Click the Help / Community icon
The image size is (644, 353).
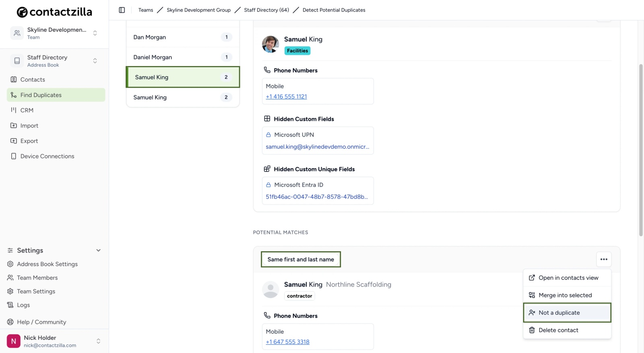click(x=10, y=322)
